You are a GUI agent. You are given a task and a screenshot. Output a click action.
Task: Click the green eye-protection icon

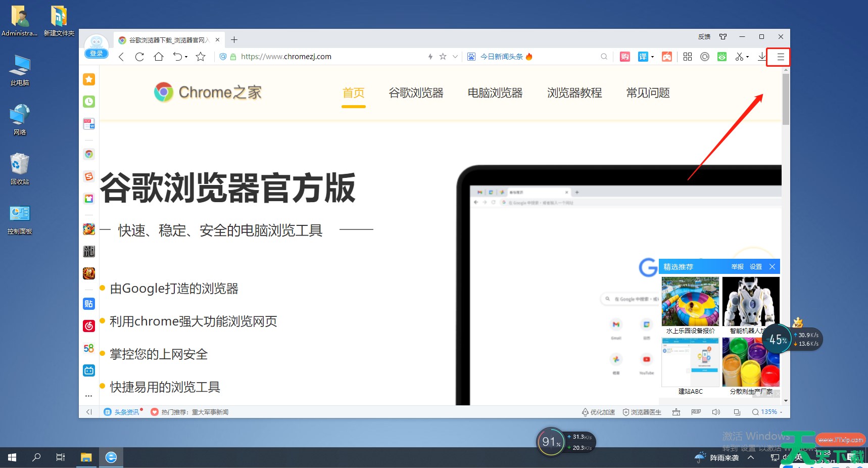click(x=722, y=57)
